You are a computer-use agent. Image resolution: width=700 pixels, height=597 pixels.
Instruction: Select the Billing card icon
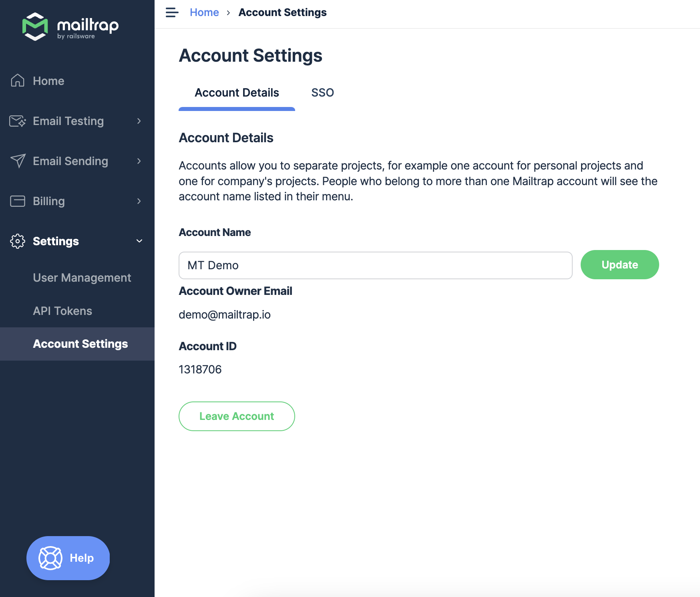click(17, 201)
